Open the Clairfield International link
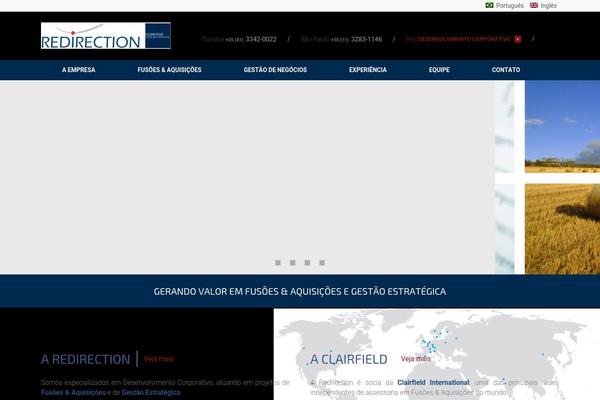This screenshot has height=400, width=600. (433, 382)
